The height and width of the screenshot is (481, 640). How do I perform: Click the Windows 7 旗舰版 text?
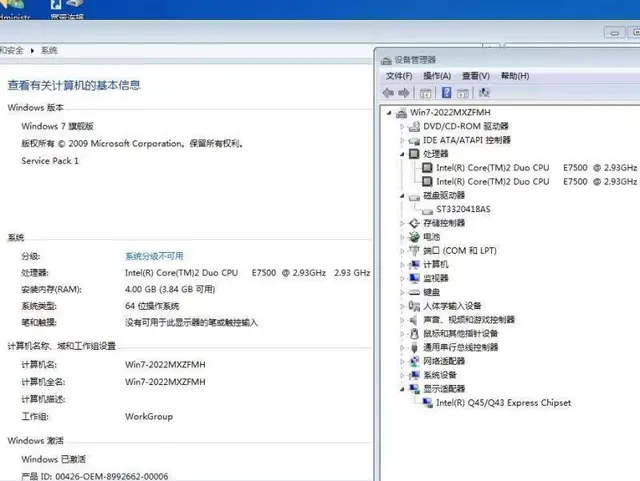[x=58, y=126]
